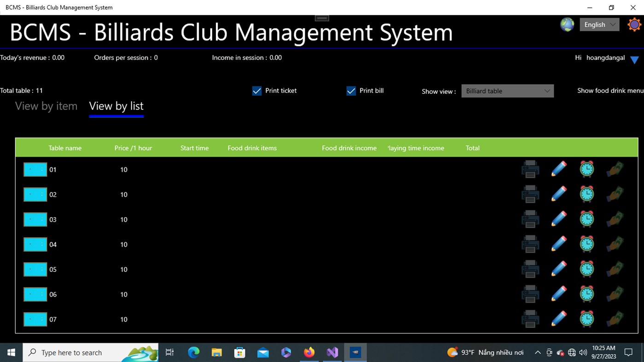Screen dimensions: 644x362
Task: Disable the Print bill checkbox
Action: click(351, 91)
